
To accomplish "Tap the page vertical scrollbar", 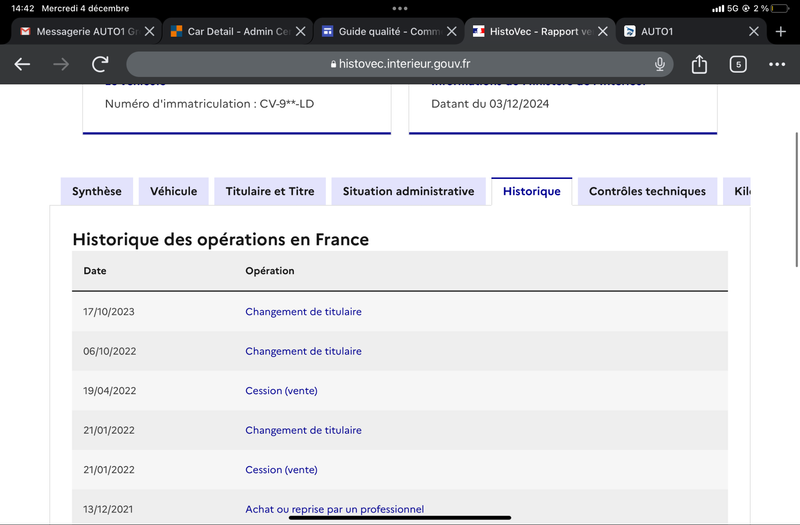I will [x=796, y=199].
